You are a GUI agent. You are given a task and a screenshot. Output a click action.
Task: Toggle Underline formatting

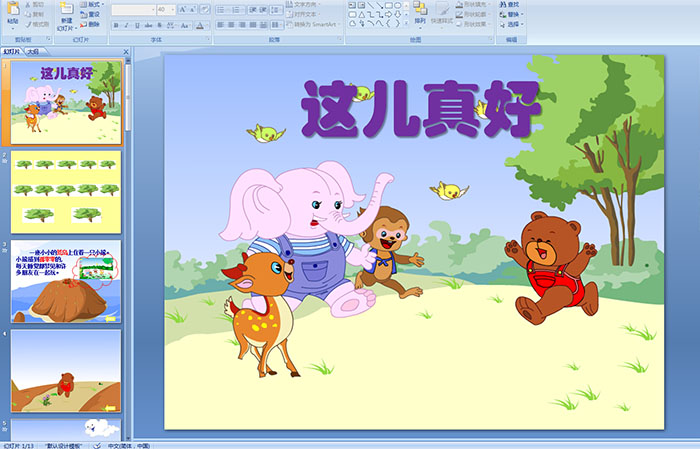(137, 25)
